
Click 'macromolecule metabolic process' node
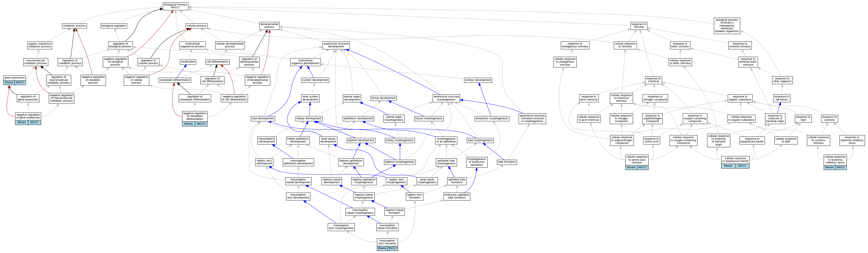coord(36,62)
